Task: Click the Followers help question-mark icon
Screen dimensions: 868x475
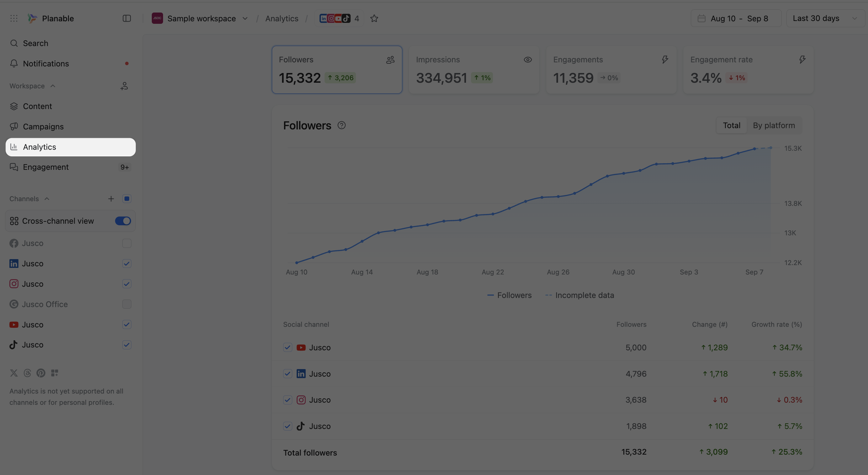Action: pyautogui.click(x=341, y=126)
